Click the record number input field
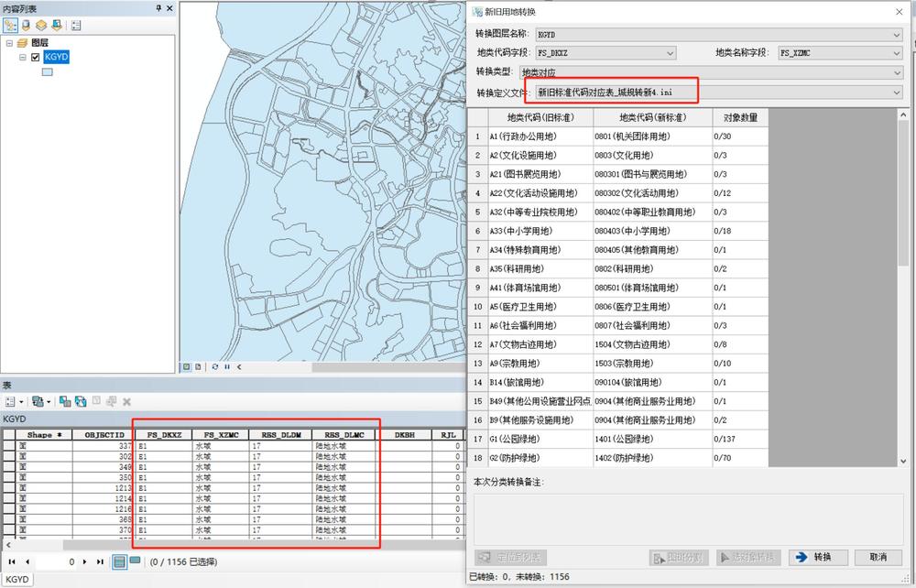This screenshot has height=588, width=916. 56,561
